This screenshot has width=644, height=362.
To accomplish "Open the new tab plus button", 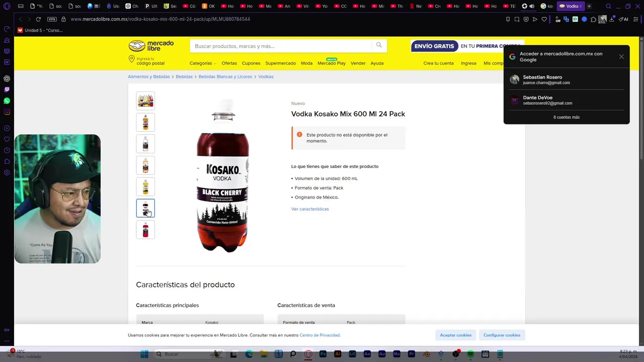I will point(589,6).
